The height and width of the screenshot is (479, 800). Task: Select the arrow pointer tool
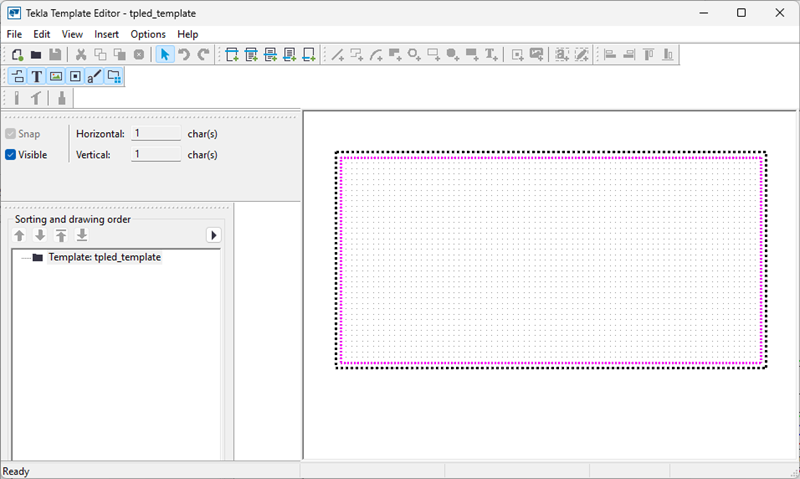pyautogui.click(x=165, y=54)
